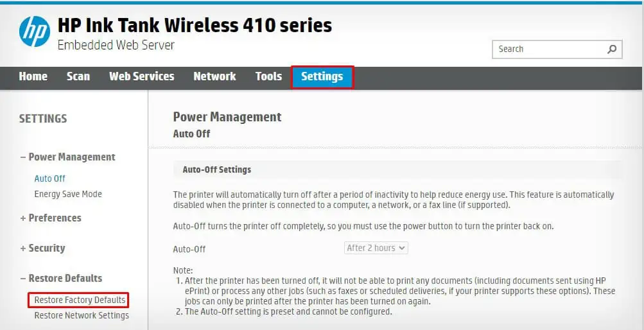The width and height of the screenshot is (644, 330).
Task: Open the Web Services tab
Action: tap(142, 76)
